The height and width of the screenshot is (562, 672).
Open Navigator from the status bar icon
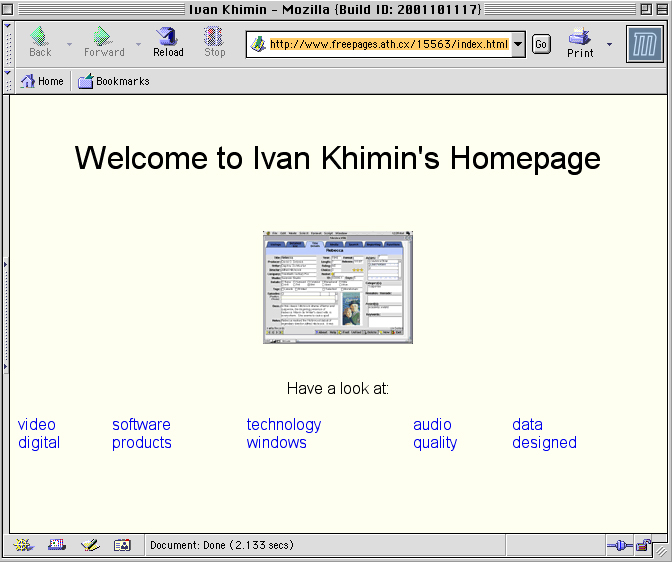point(24,545)
